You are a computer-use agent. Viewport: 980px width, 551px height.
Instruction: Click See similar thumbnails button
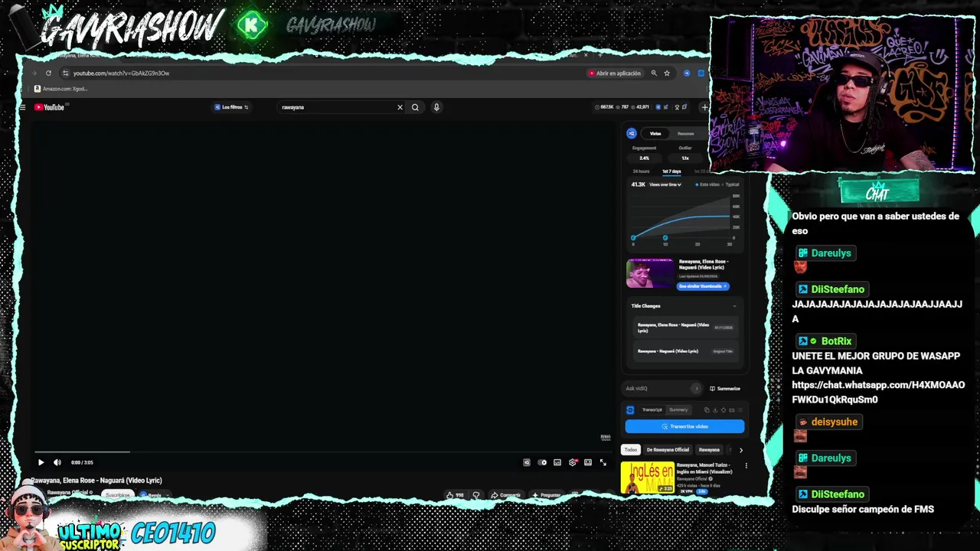coord(703,286)
